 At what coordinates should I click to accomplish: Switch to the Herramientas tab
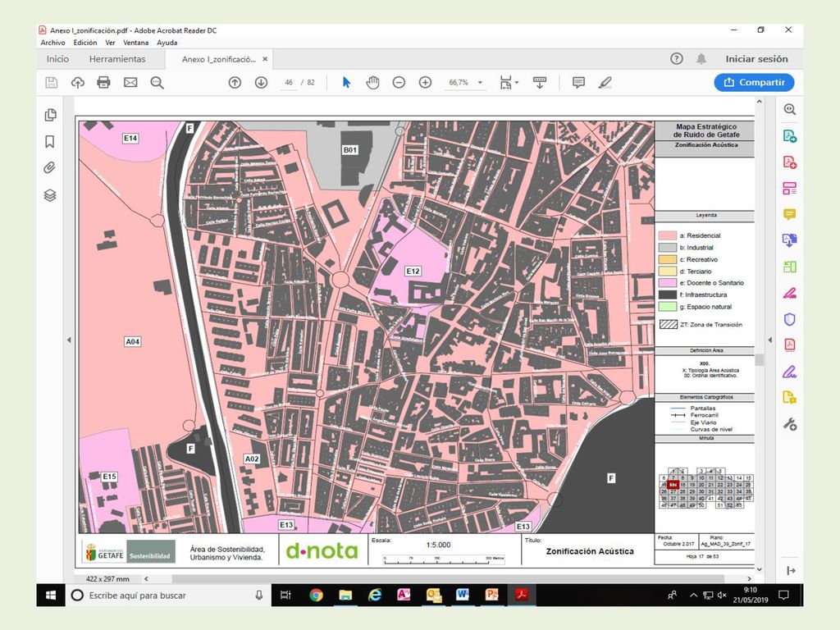117,59
